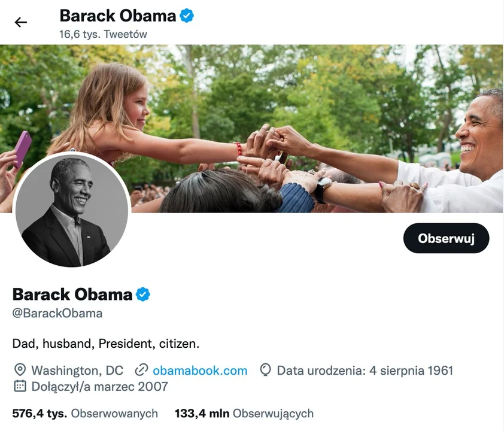Screen dimensions: 504x431
Task: Click the birthday balloon icon
Action: tap(266, 370)
